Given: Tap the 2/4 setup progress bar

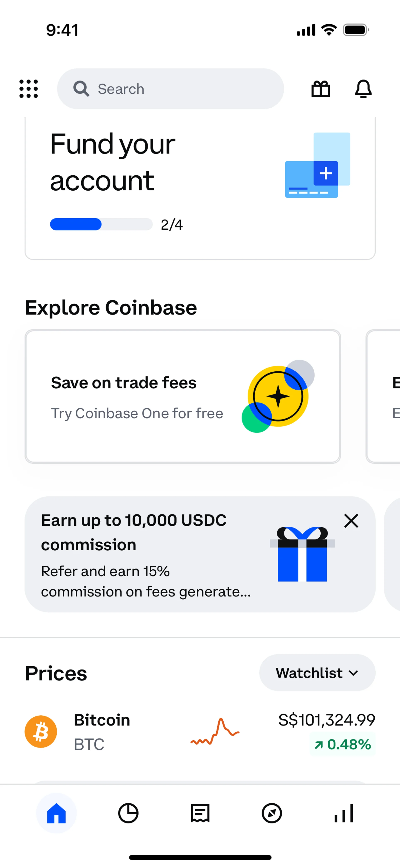Looking at the screenshot, I should pos(101,224).
